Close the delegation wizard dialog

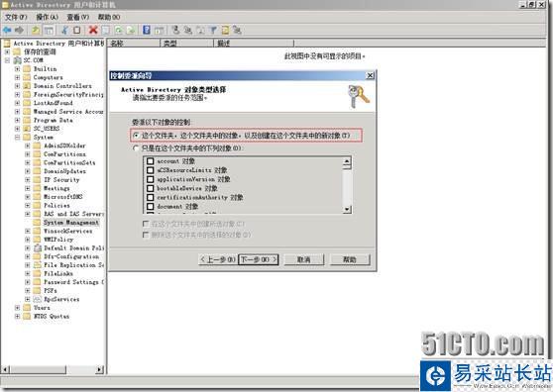[x=370, y=75]
